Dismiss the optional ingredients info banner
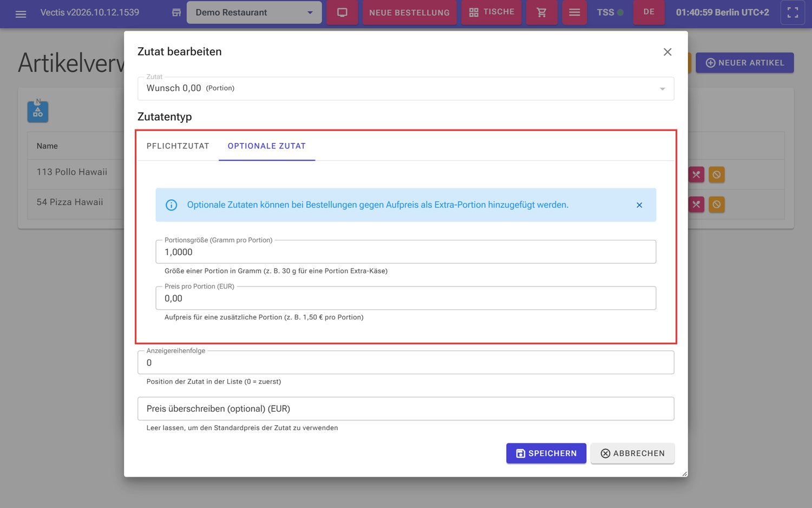Viewport: 812px width, 508px height. [639, 205]
